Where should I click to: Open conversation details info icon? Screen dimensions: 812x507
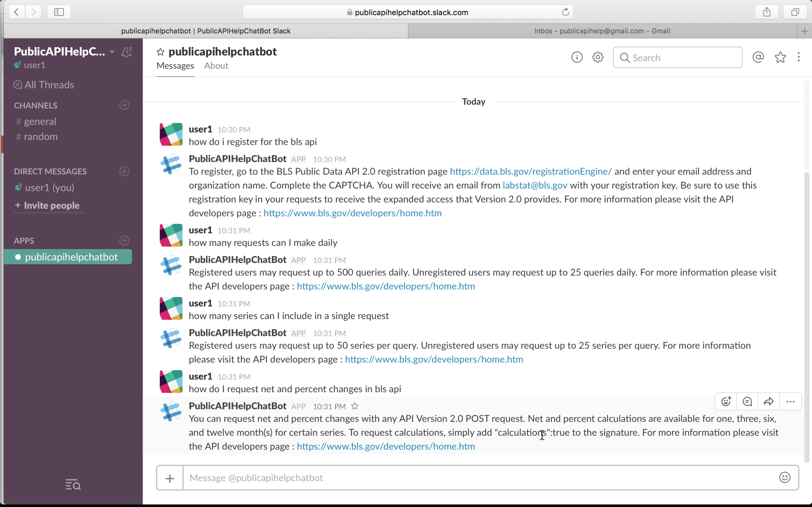point(577,57)
